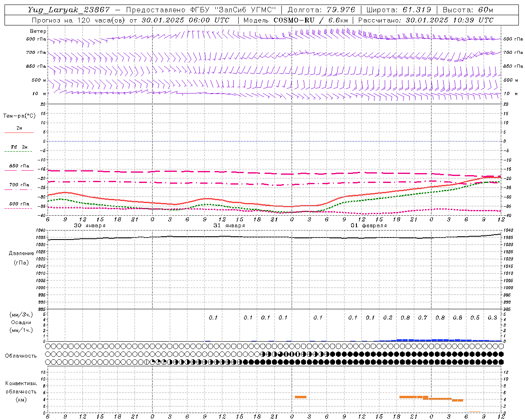Click the station title Yug_Laryak_23867
Image resolution: width=525 pixels, height=420 pixels.
point(69,10)
